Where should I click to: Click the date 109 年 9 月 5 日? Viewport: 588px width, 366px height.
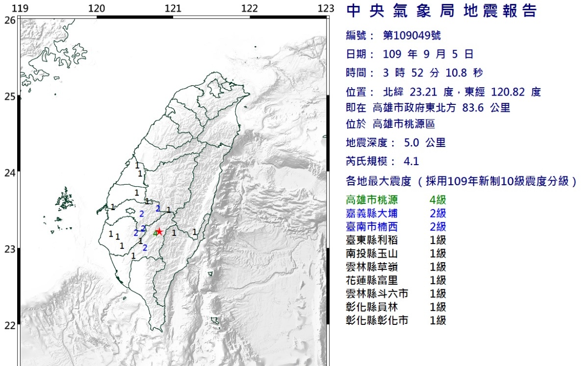click(428, 54)
